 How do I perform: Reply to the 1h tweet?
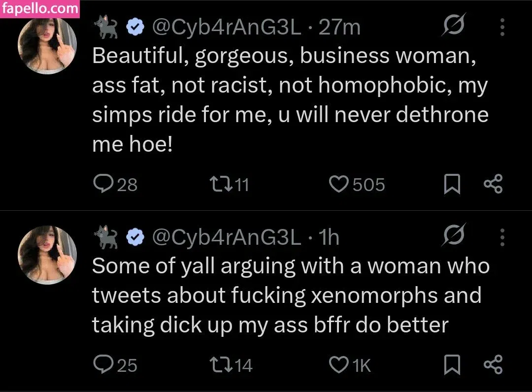point(102,365)
